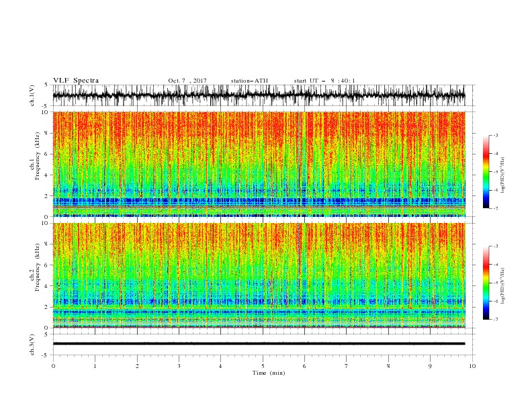Click the "2" tick on the time axis
This screenshot has height=411, width=532.
pos(137,366)
